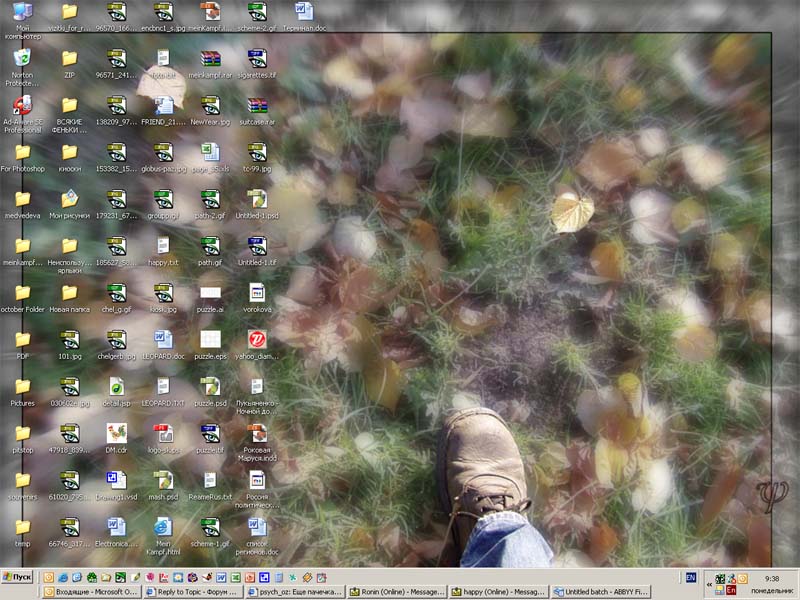Click the 9:38 system clock

coord(772,579)
